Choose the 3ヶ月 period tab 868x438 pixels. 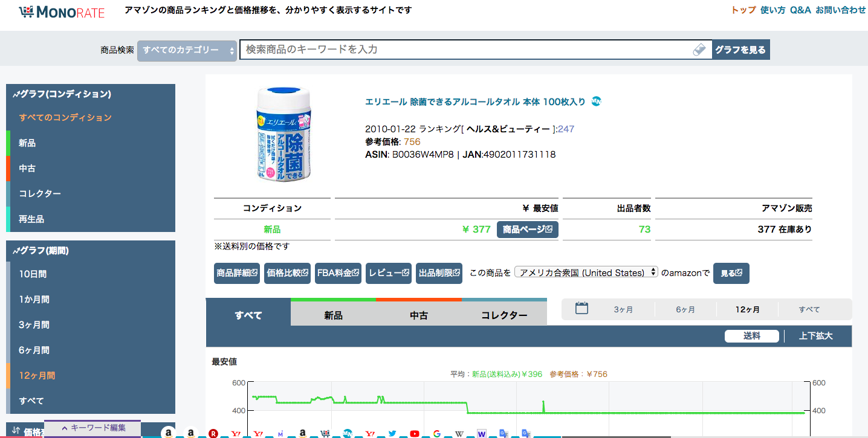pyautogui.click(x=623, y=309)
